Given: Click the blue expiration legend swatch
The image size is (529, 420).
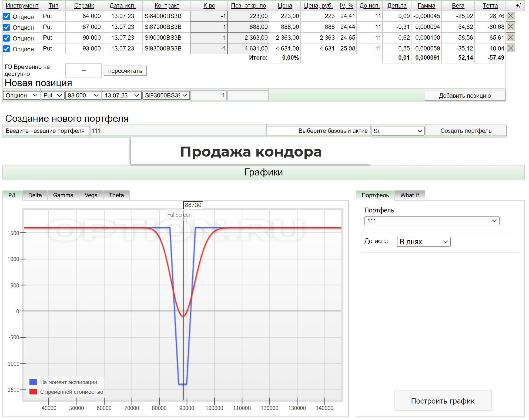Looking at the screenshot, I should [33, 382].
